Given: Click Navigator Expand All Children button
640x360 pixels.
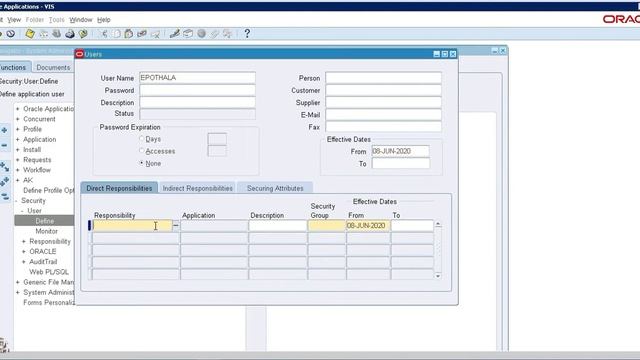Looking at the screenshot, I should coord(4,167).
